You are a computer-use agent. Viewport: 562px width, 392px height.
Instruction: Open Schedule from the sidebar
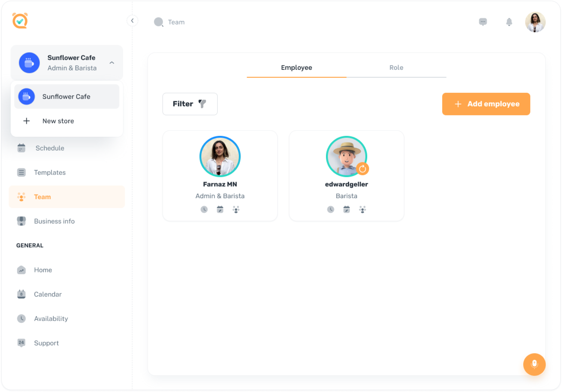point(50,148)
